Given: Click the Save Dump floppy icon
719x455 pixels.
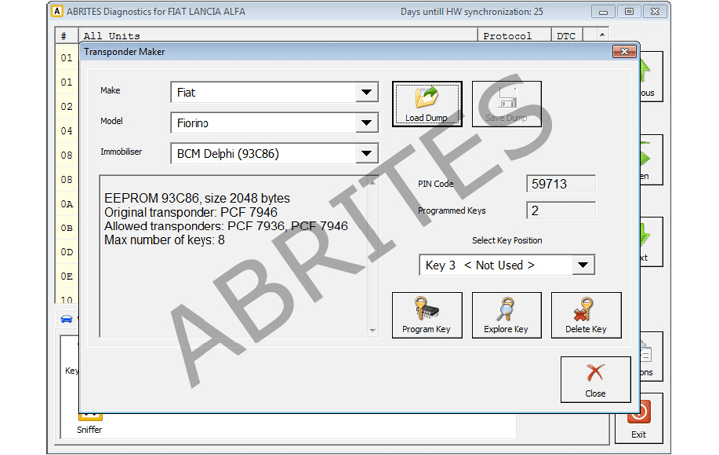Looking at the screenshot, I should (506, 104).
